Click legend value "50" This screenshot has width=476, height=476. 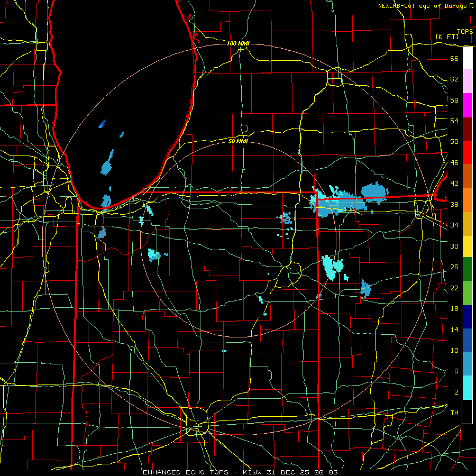(x=454, y=141)
